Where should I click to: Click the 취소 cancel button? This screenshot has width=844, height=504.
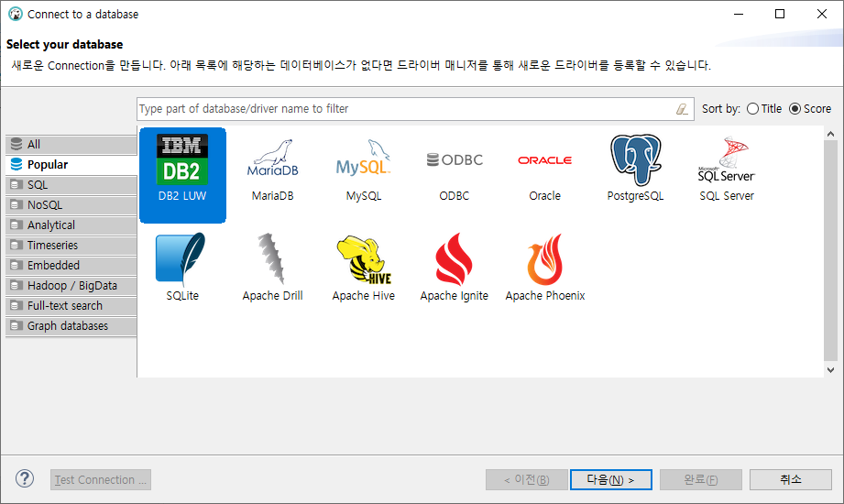click(791, 480)
